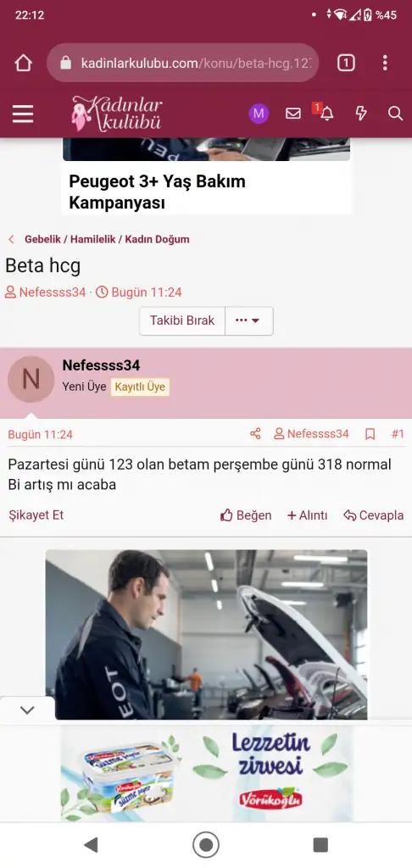
Task: Collapse the bottom ad with chevron
Action: [27, 710]
